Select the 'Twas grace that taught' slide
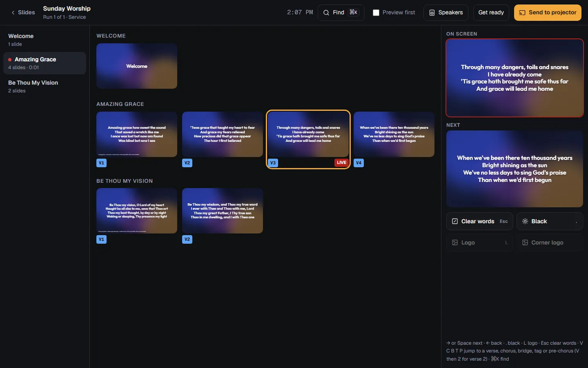 223,135
